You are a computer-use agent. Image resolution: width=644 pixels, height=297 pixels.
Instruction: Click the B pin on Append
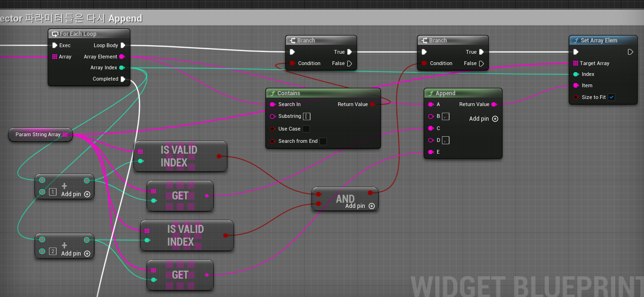431,116
